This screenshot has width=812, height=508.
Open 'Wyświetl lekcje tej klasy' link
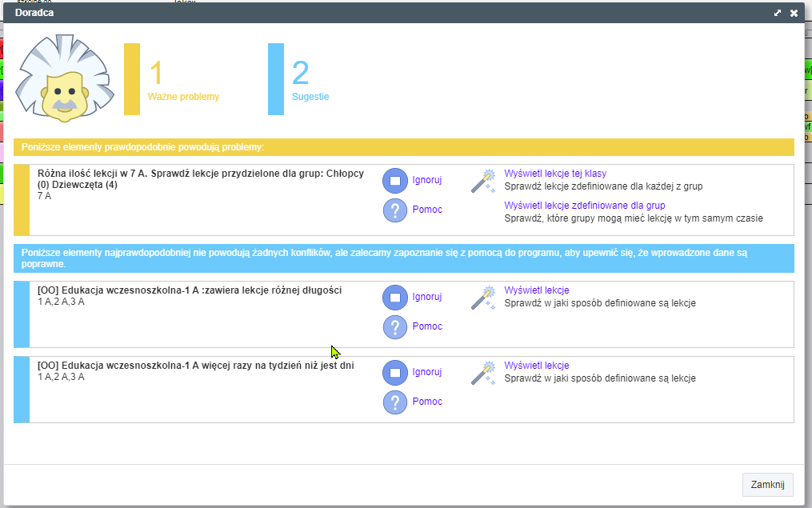tap(554, 174)
